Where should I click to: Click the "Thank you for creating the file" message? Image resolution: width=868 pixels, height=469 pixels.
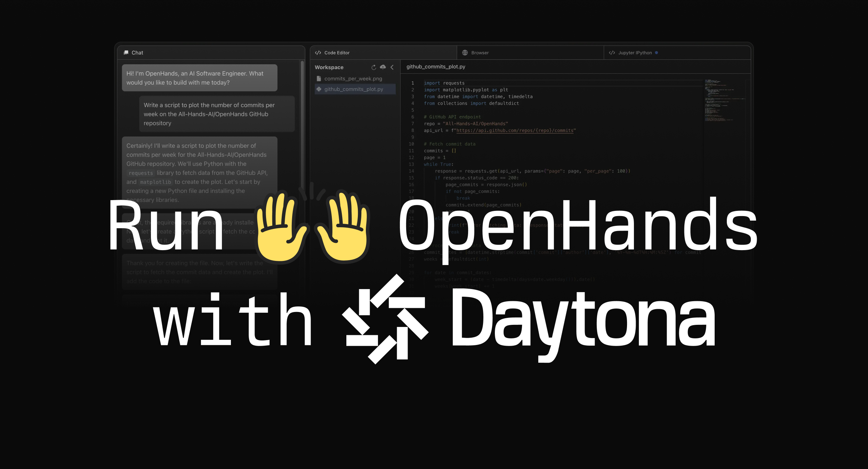(200, 272)
